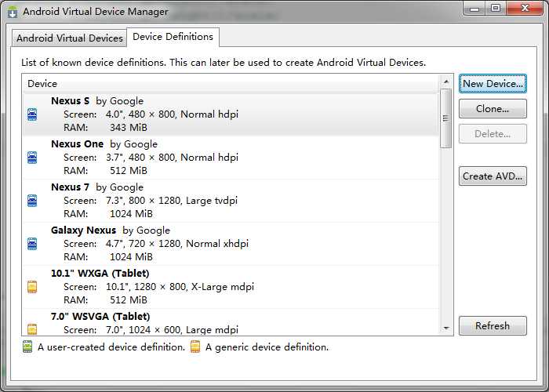Click the yellow generic definition legend icon
Image resolution: width=549 pixels, height=392 pixels.
click(195, 347)
